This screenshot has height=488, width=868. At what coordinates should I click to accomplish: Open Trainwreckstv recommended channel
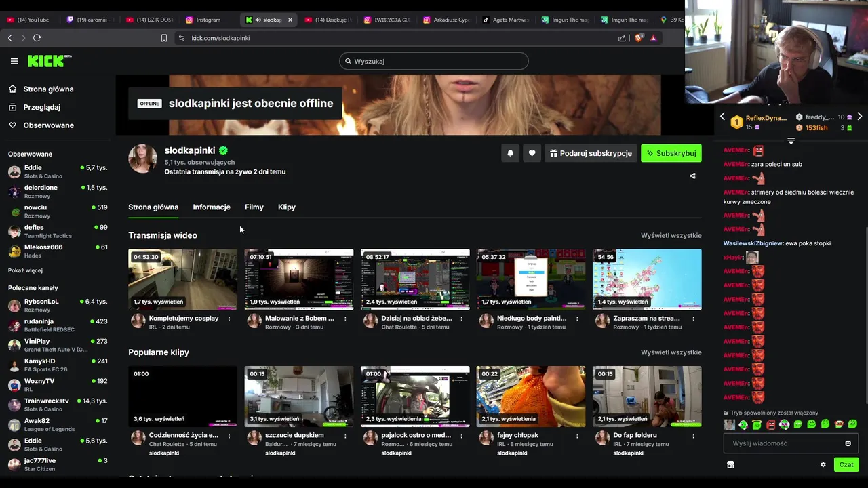point(57,405)
